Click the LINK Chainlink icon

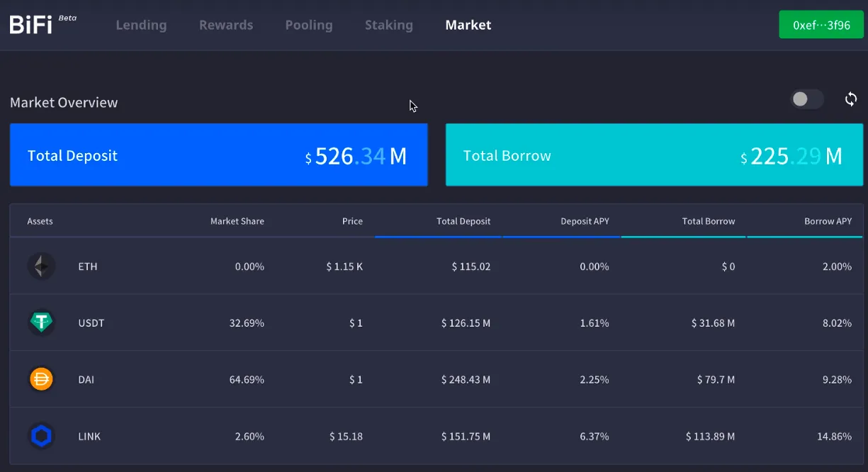point(41,436)
